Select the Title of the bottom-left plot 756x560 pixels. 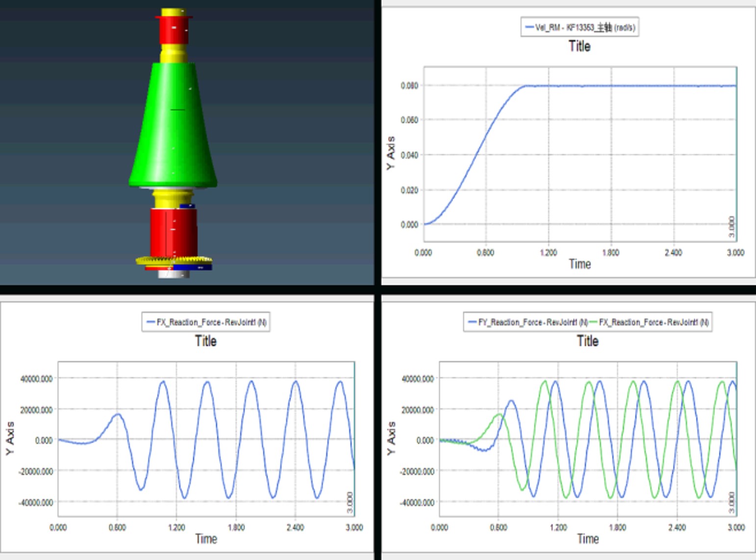click(205, 341)
